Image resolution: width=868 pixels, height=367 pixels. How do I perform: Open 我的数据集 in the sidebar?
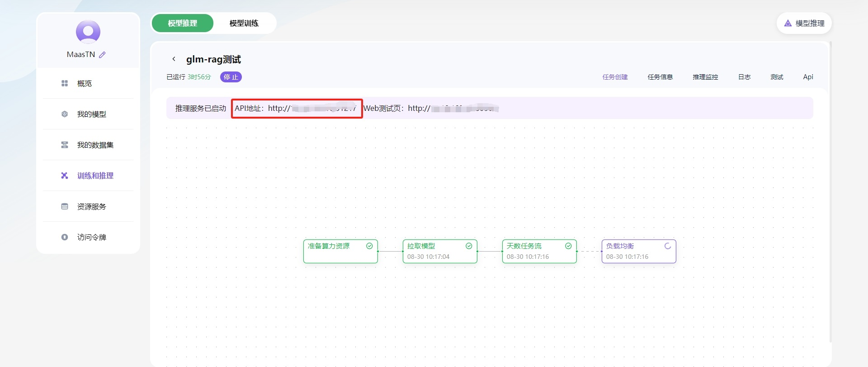[88, 145]
